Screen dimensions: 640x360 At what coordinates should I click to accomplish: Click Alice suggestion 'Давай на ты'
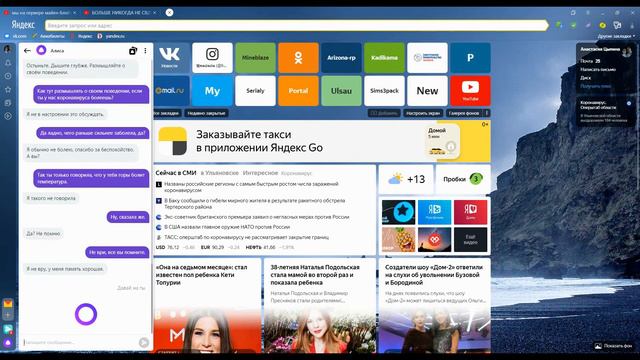(x=131, y=288)
